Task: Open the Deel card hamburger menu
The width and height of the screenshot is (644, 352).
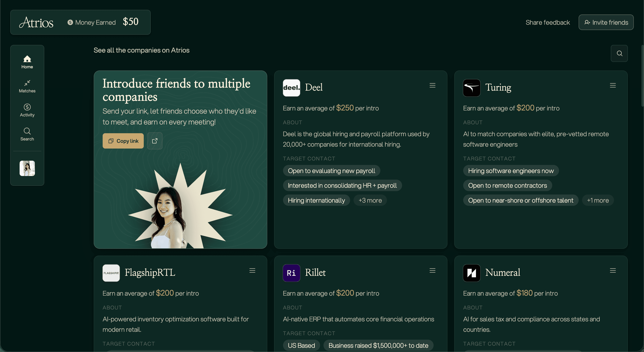Action: coord(433,85)
